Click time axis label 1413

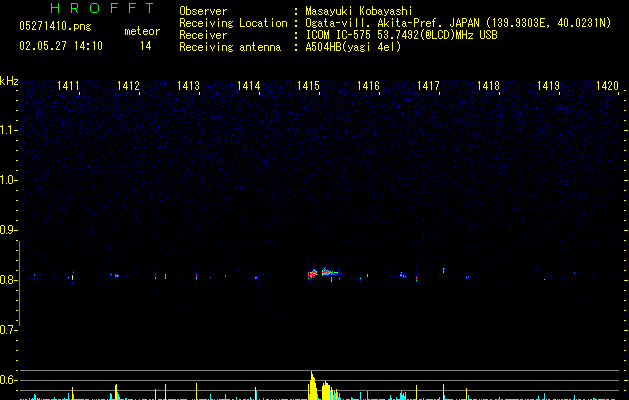[188, 86]
